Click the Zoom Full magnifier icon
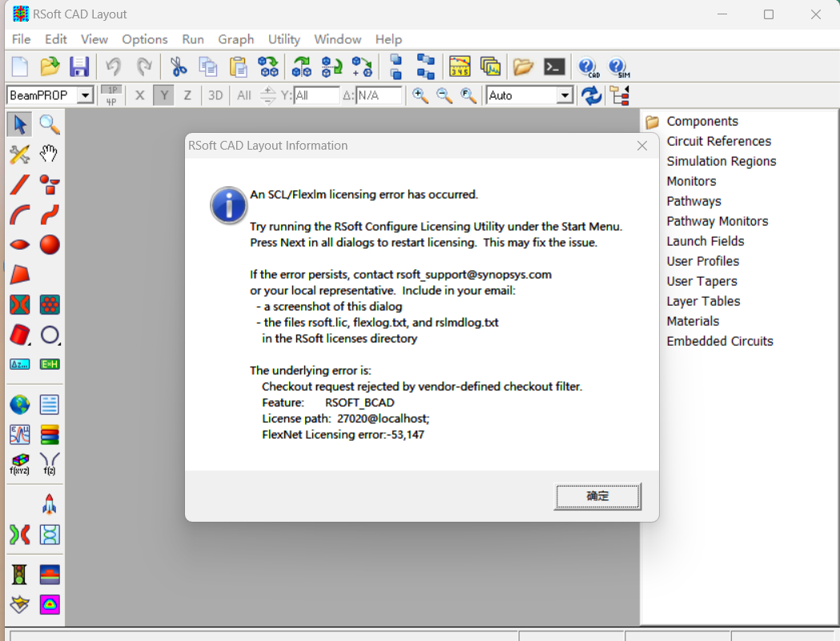The width and height of the screenshot is (840, 641). [x=468, y=96]
